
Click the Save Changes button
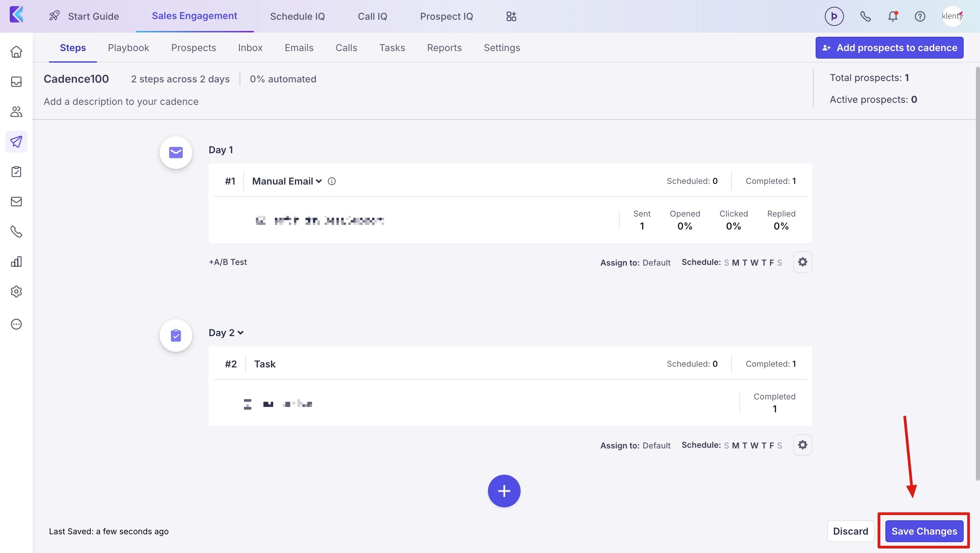pyautogui.click(x=924, y=531)
